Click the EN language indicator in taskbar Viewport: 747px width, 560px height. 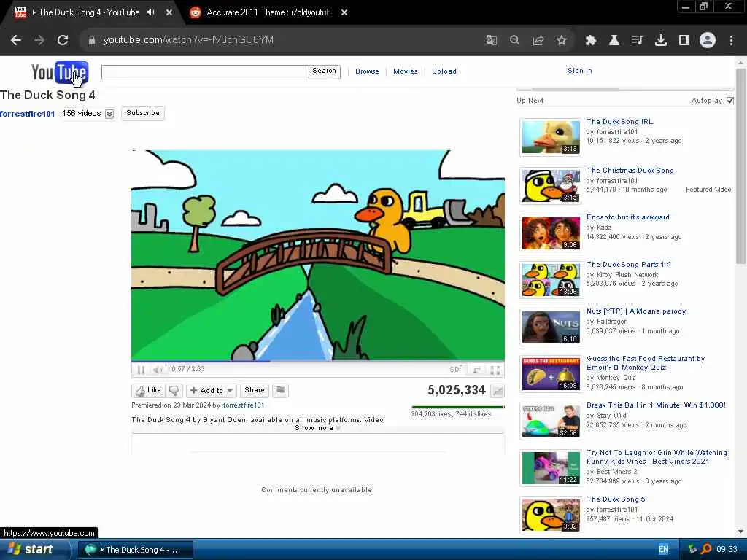[x=663, y=550]
